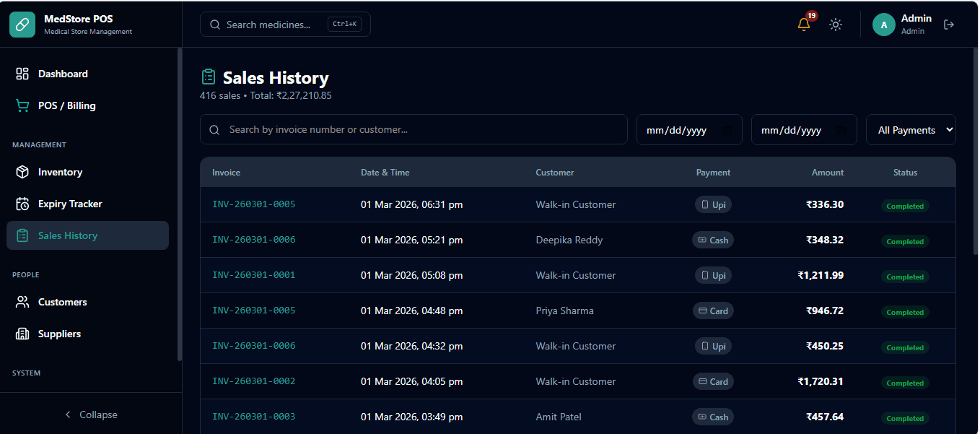Open invoice INV-260301-0001
This screenshot has width=980, height=434.
[x=253, y=275]
